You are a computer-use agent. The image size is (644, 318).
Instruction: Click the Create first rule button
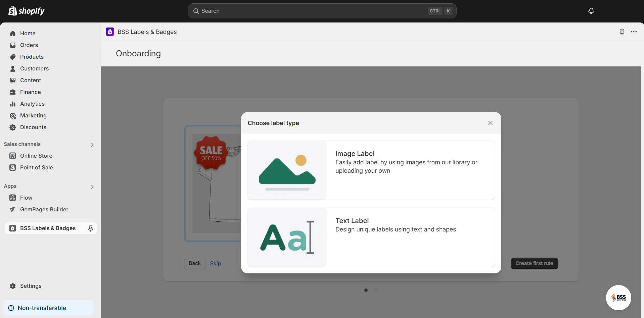[534, 263]
